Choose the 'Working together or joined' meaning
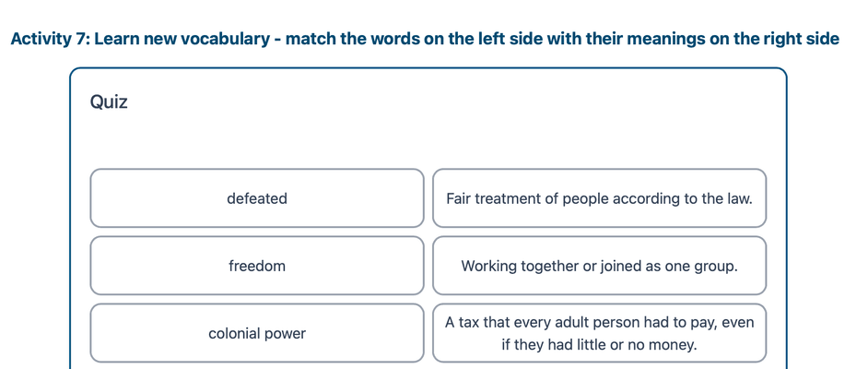868x369 pixels. [599, 266]
